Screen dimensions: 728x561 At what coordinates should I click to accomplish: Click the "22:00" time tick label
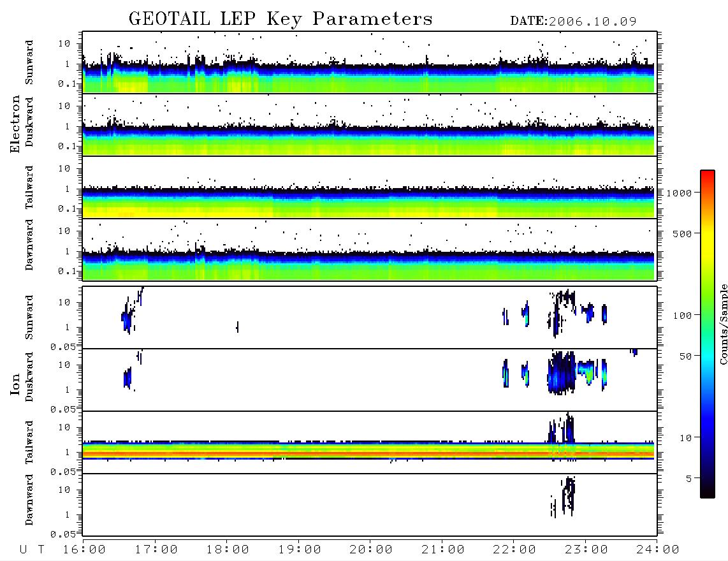[514, 550]
